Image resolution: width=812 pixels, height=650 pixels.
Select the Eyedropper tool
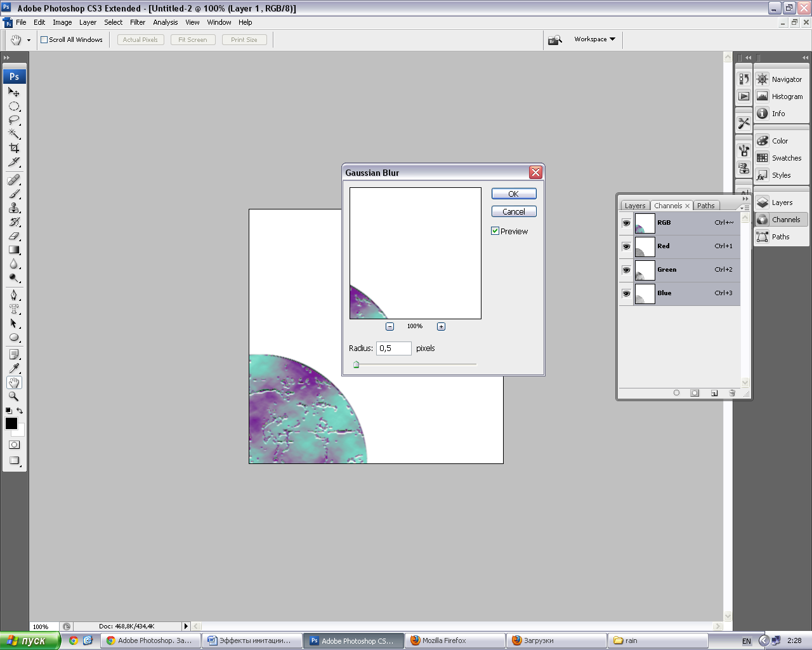click(14, 368)
